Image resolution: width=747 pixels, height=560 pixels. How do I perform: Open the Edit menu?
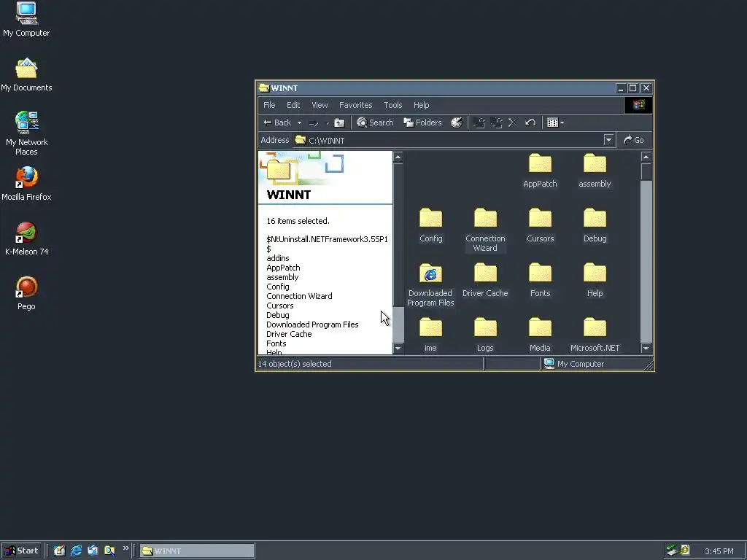293,105
